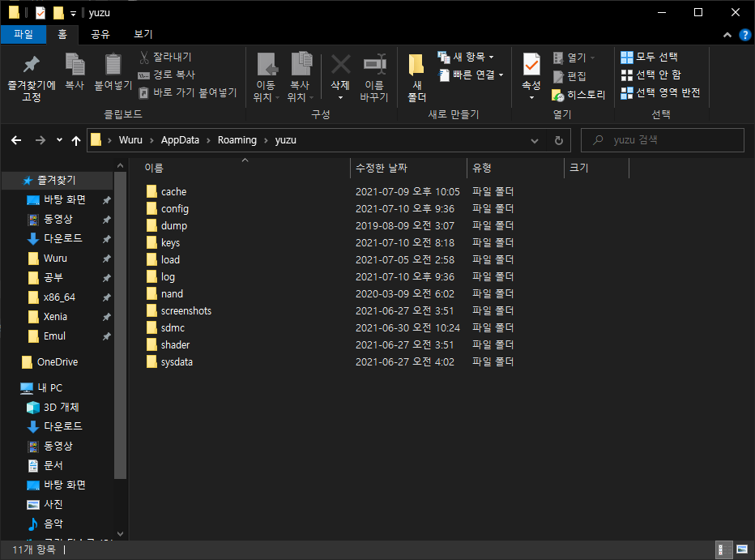Click Select none (선택 안 함)
Image resolution: width=755 pixels, height=560 pixels.
(650, 75)
